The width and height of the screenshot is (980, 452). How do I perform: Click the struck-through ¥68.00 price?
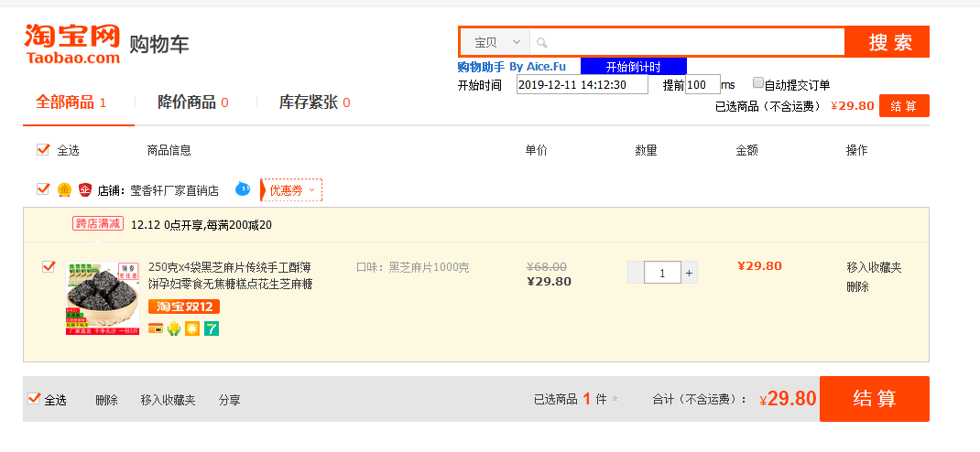click(x=547, y=266)
